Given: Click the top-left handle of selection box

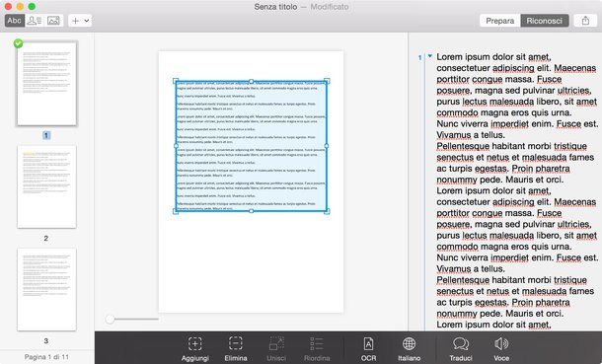Looking at the screenshot, I should coord(176,81).
